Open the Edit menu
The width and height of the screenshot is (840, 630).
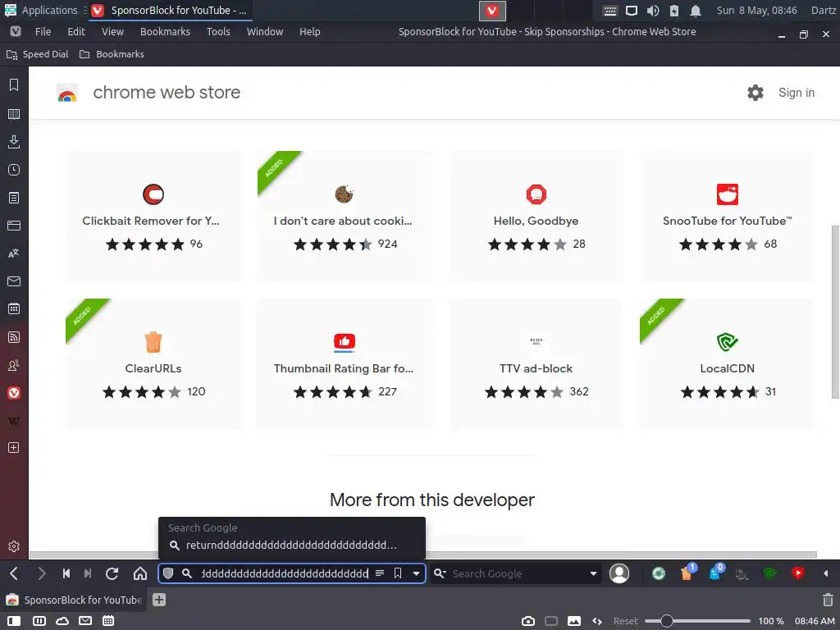(x=76, y=32)
